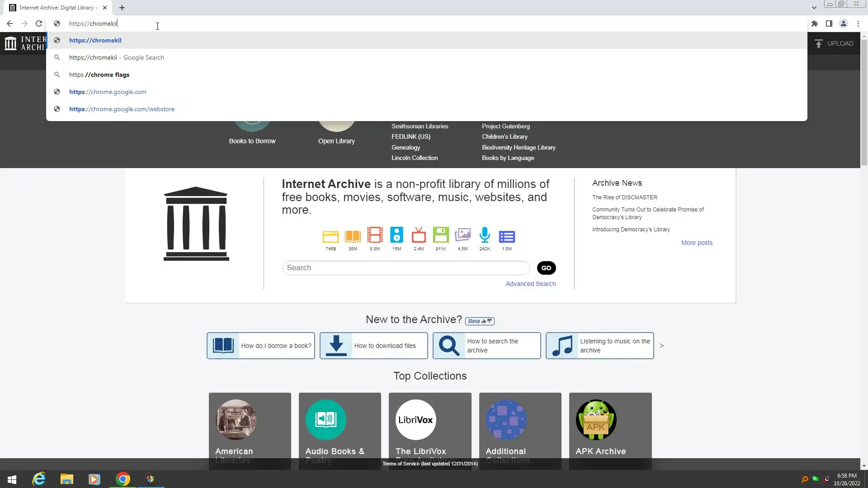Click the Software floppy disk icon
The width and height of the screenshot is (868, 488).
click(x=441, y=235)
